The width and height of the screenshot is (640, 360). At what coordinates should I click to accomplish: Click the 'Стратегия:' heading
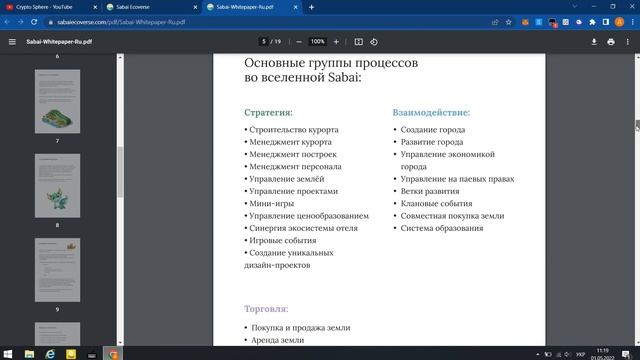tap(268, 112)
